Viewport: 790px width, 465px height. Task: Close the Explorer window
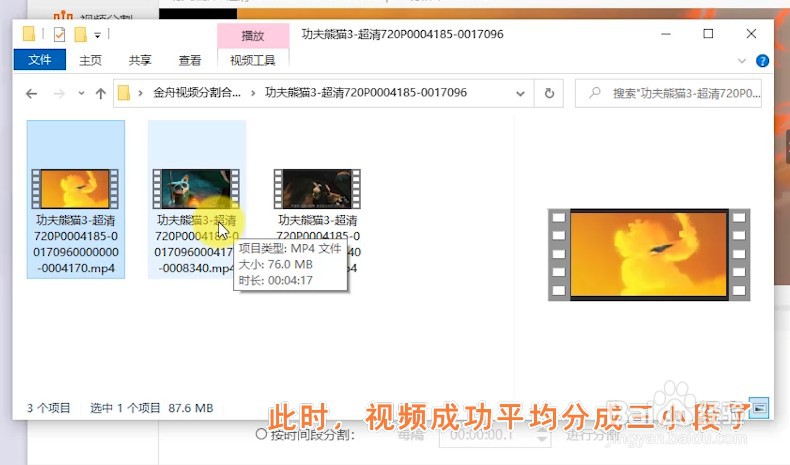point(751,34)
